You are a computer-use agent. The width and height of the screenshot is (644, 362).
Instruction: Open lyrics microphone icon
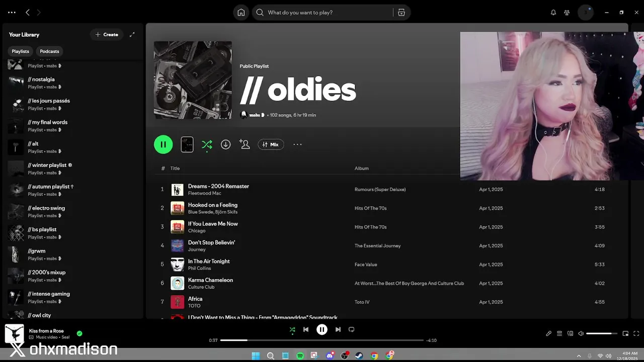click(549, 333)
